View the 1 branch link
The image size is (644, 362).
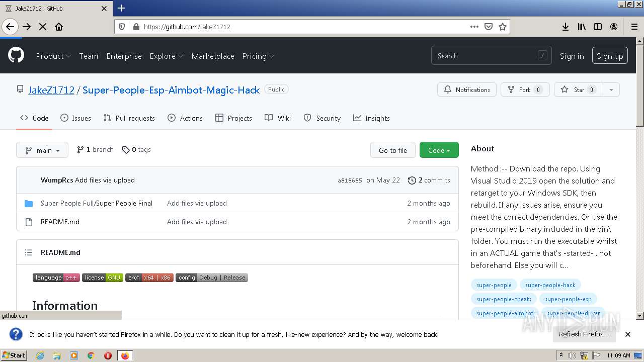coord(95,149)
